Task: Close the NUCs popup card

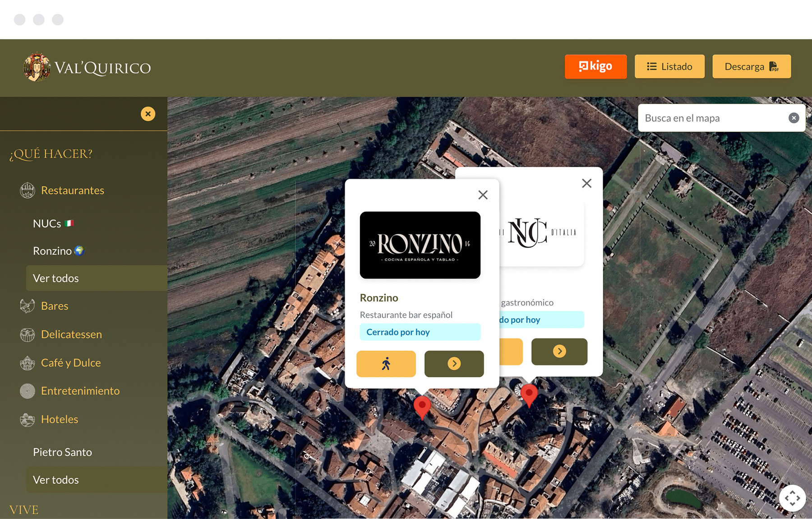Action: click(x=586, y=183)
